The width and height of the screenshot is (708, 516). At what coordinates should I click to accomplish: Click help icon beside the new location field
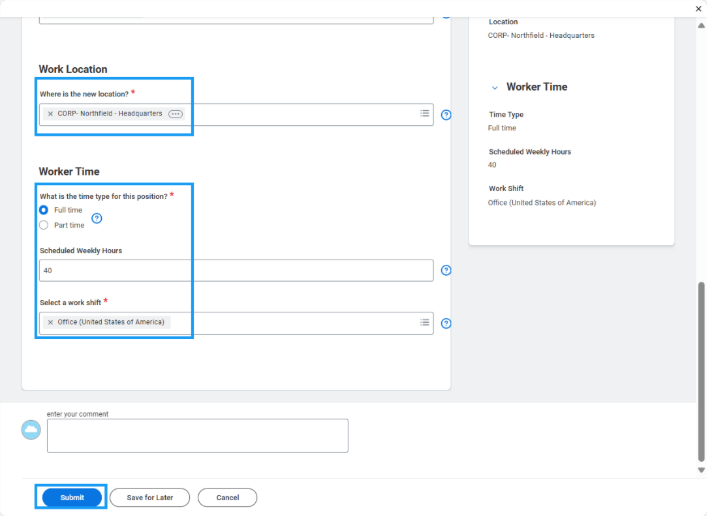click(446, 115)
